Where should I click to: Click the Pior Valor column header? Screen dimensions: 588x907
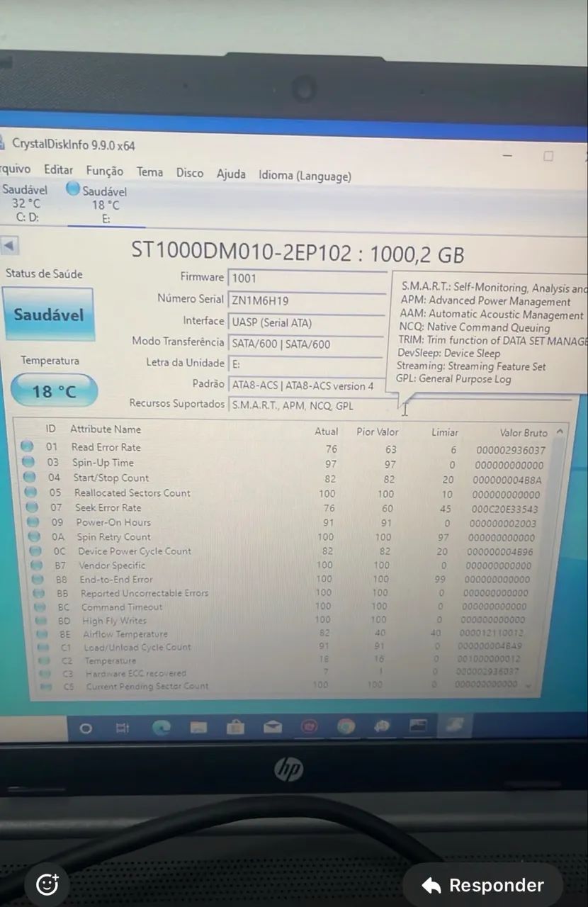click(x=378, y=432)
